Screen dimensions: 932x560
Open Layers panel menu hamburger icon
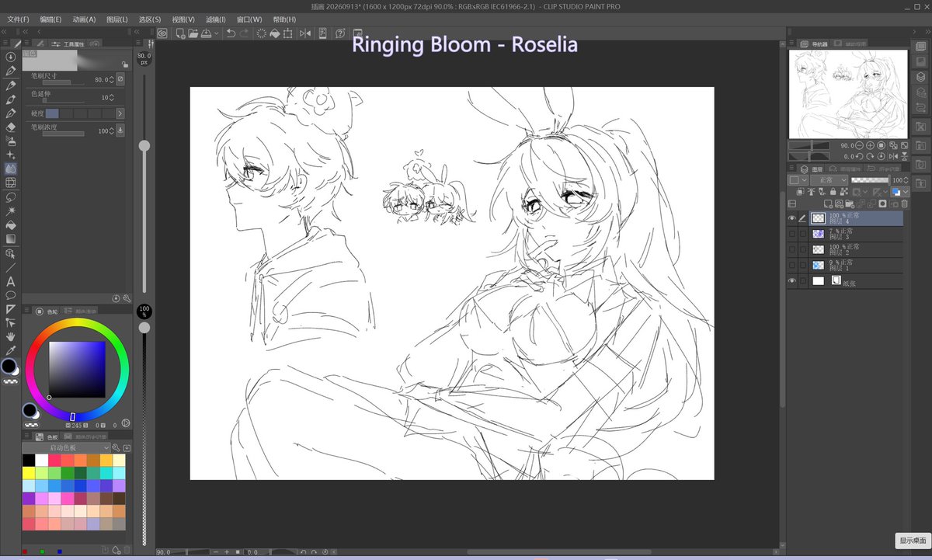point(791,167)
